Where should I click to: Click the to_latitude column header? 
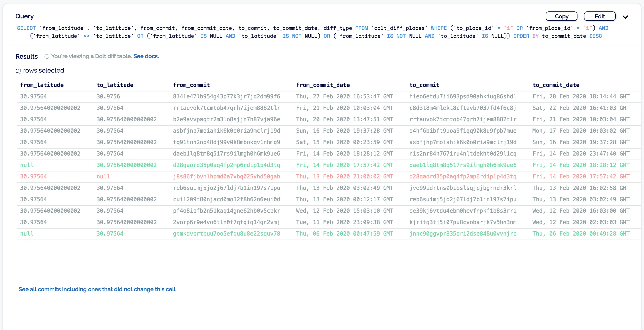pos(115,85)
